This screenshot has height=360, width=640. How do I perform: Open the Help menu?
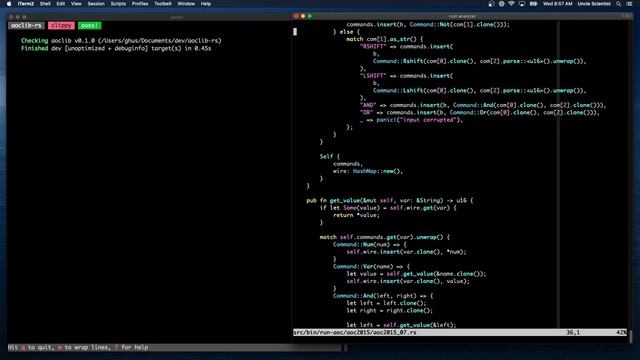tap(206, 4)
